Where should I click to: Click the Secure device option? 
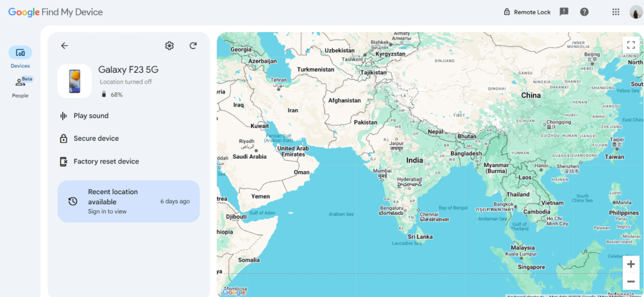[x=96, y=138]
